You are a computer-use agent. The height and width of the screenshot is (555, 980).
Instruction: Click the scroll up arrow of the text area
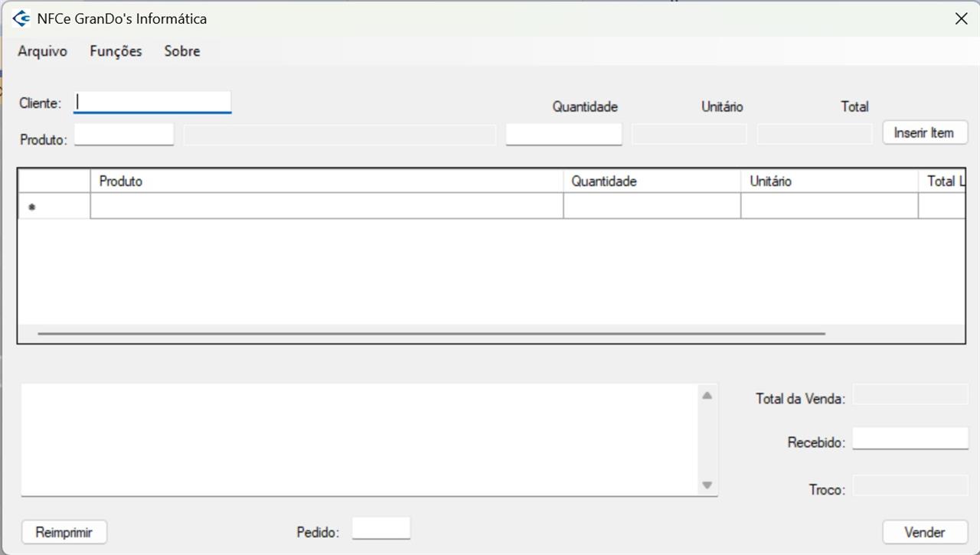(x=707, y=396)
